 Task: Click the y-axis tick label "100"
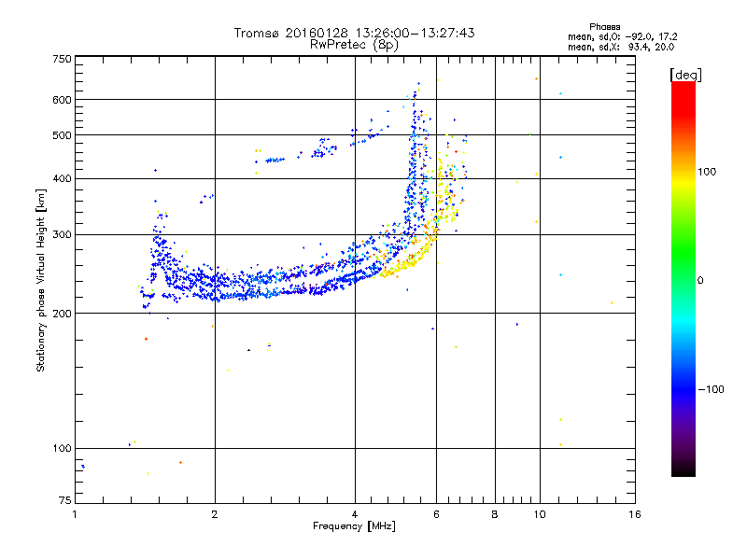(63, 448)
